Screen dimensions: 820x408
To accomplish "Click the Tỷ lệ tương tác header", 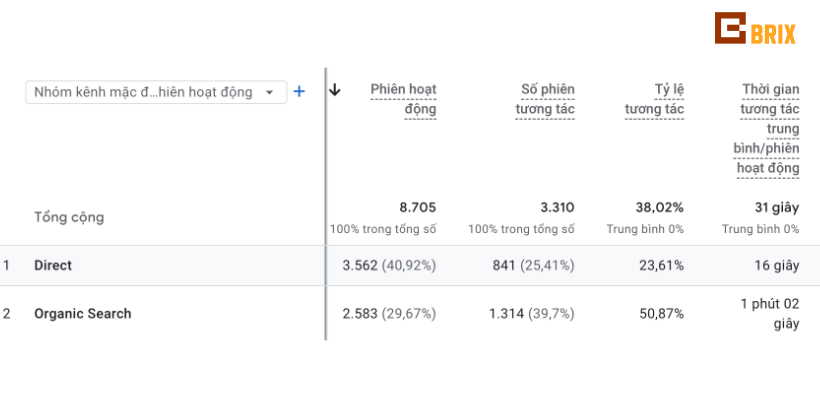I will [654, 99].
